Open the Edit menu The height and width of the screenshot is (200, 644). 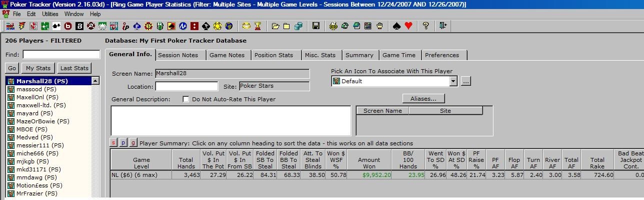pyautogui.click(x=31, y=14)
